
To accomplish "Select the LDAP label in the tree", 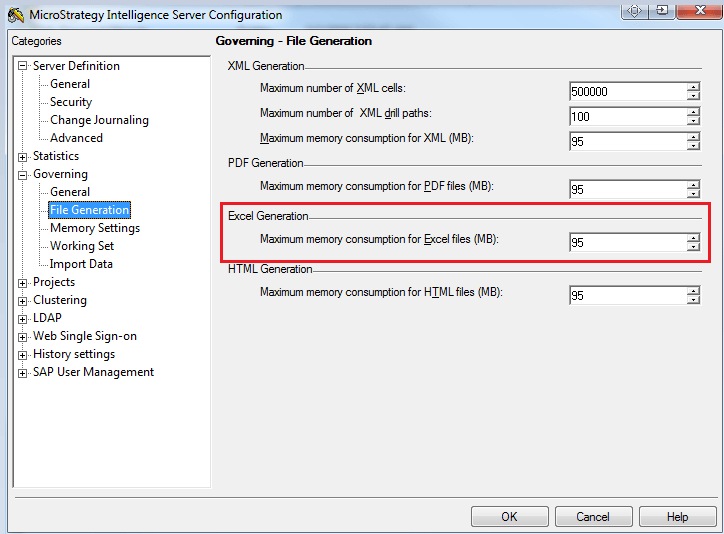I will (x=47, y=318).
